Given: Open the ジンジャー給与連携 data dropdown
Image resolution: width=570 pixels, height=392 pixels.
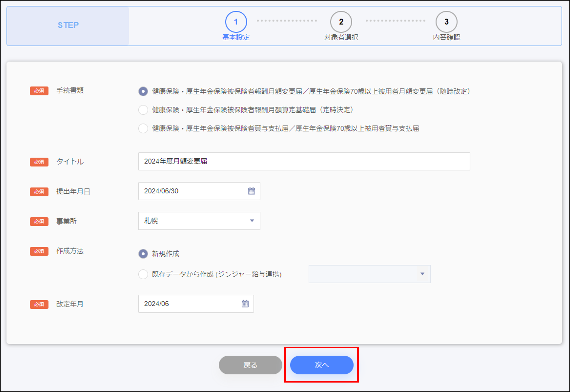Looking at the screenshot, I should pos(369,274).
